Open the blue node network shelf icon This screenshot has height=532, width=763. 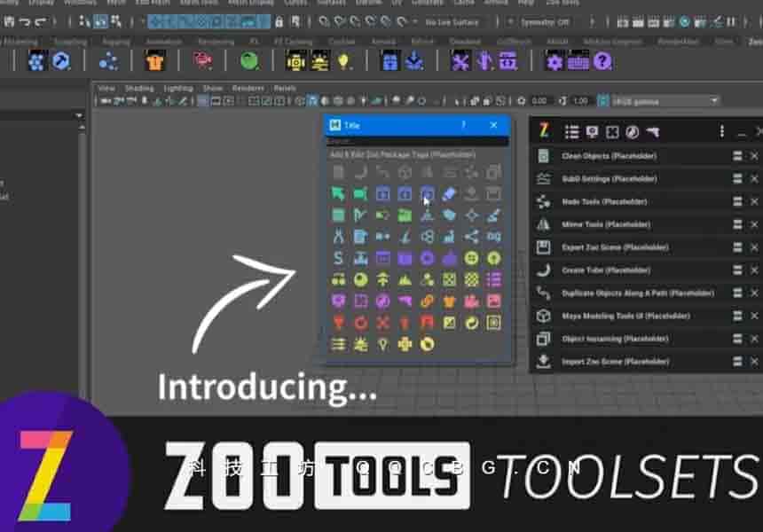[107, 61]
